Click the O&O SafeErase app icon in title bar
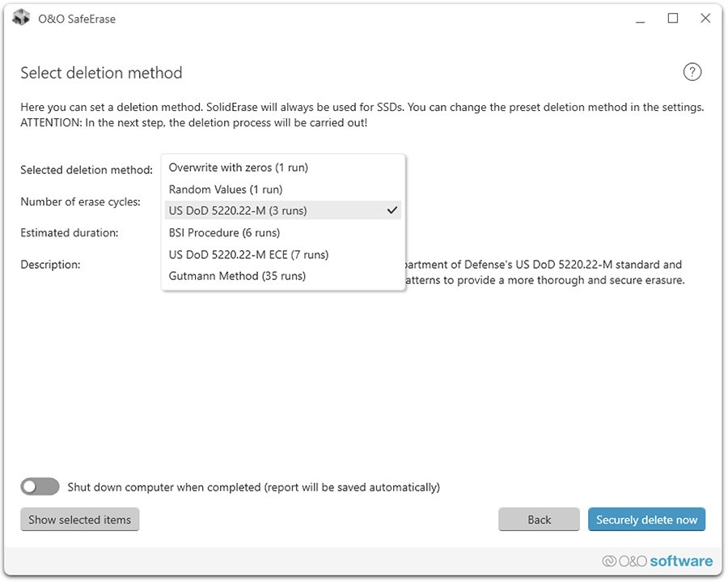Image resolution: width=728 pixels, height=582 pixels. 21,19
